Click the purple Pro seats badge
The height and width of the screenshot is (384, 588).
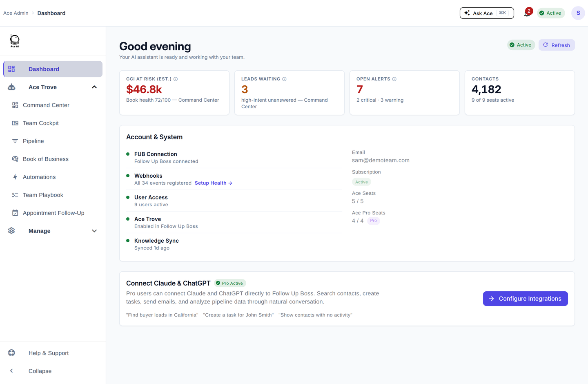(x=374, y=221)
